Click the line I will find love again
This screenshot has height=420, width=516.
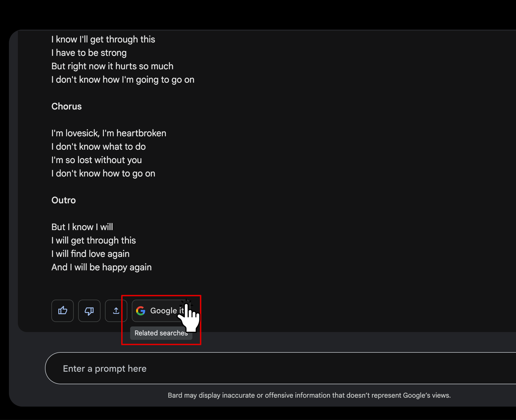[x=90, y=254]
